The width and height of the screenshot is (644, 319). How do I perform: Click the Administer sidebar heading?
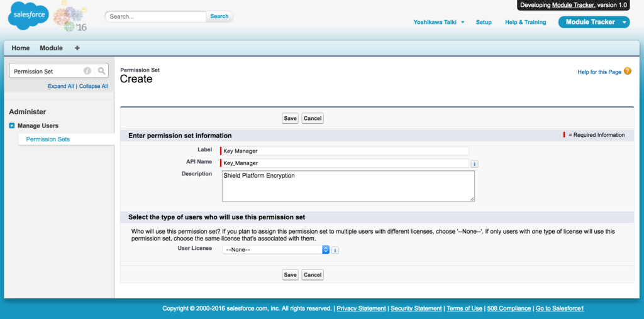point(28,112)
